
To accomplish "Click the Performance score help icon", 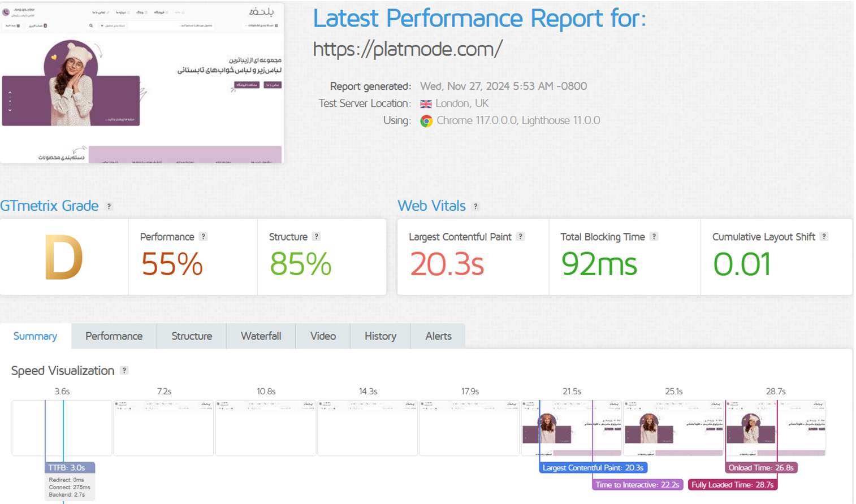I will coord(204,237).
